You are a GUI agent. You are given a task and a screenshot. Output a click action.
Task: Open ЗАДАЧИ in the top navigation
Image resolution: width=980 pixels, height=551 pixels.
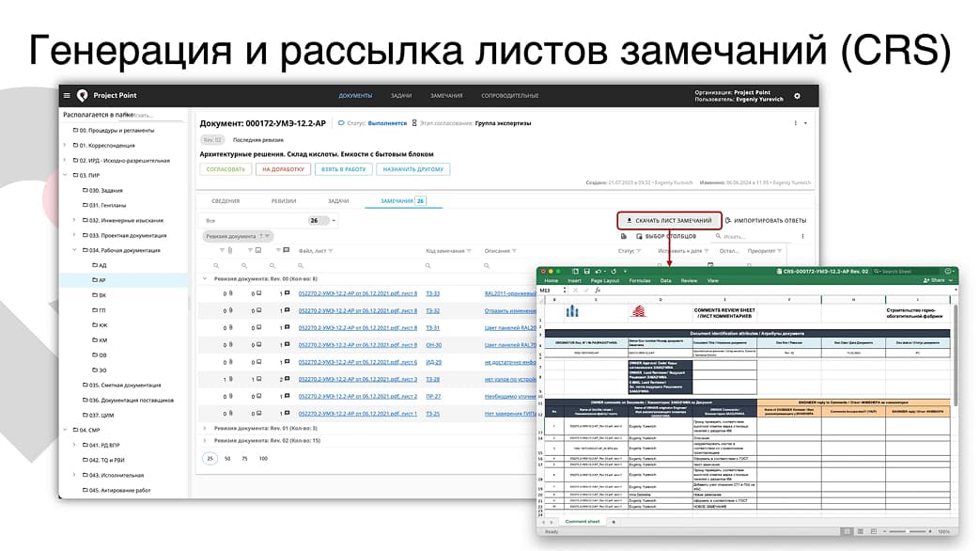tap(401, 96)
